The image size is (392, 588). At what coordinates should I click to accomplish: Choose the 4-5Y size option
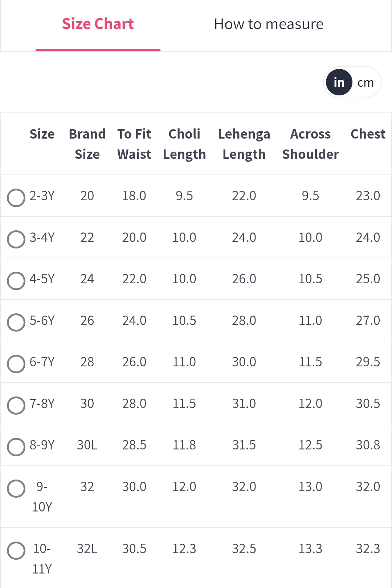click(16, 281)
